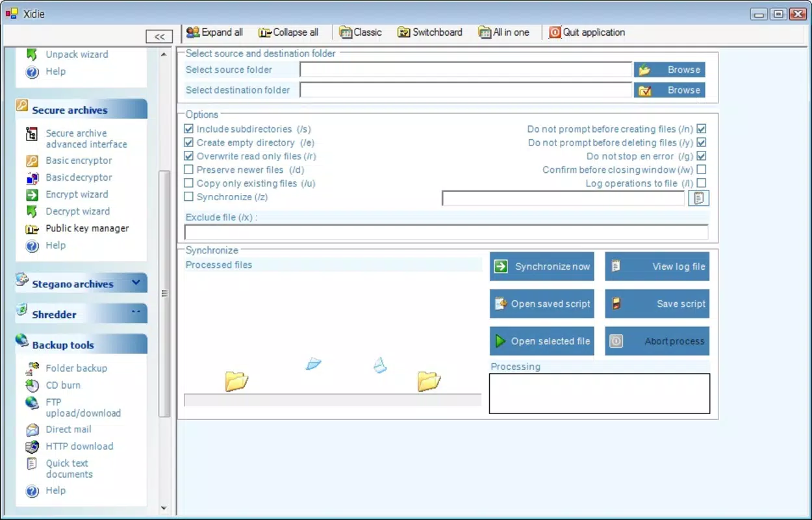This screenshot has width=812, height=520.
Task: Launch the Basic decryptor icon
Action: click(32, 177)
